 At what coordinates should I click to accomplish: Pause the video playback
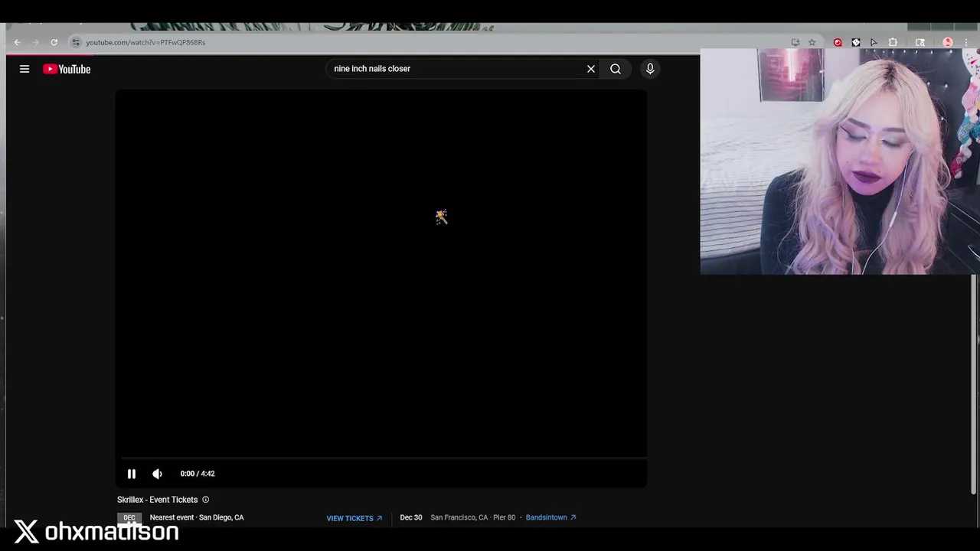click(132, 474)
